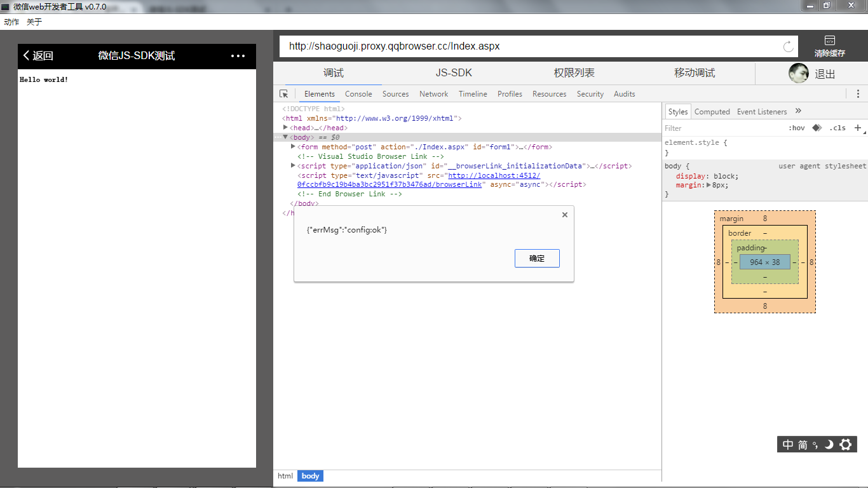The width and height of the screenshot is (868, 488).
Task: Open the Sources DevTools tab
Action: pos(395,93)
